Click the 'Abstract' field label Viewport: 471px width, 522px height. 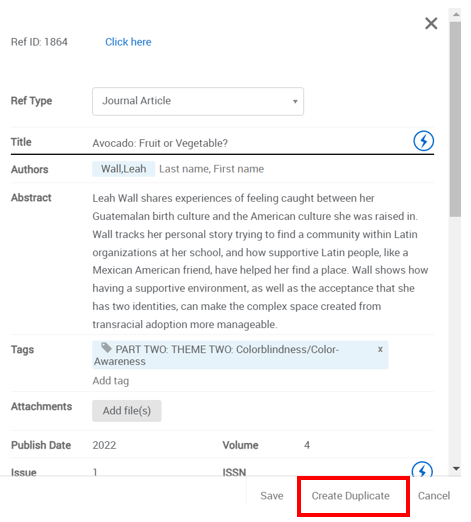[x=31, y=198]
